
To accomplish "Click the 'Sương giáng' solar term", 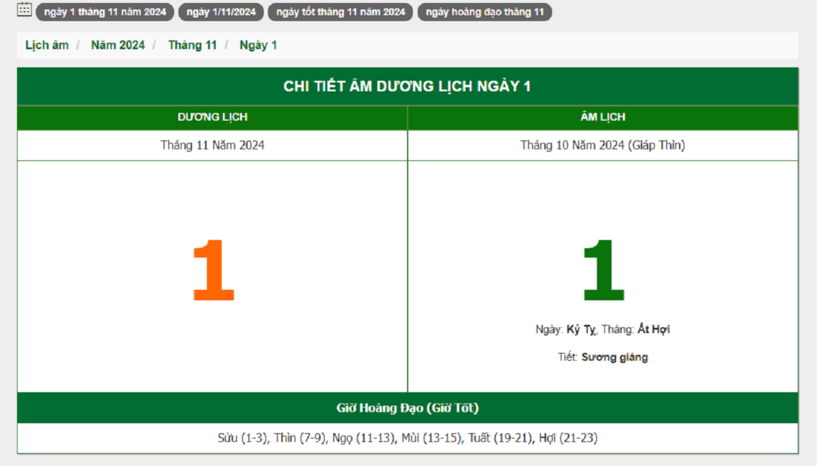I will point(614,357).
